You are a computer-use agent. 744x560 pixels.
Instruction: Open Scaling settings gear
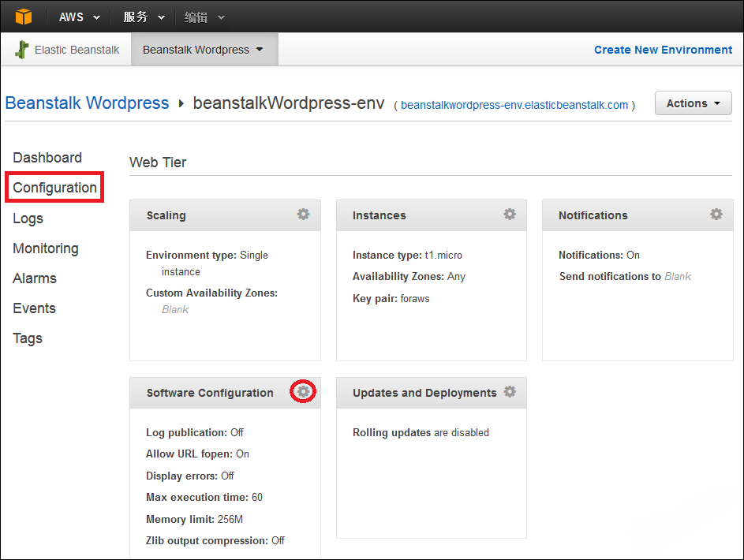pos(303,215)
